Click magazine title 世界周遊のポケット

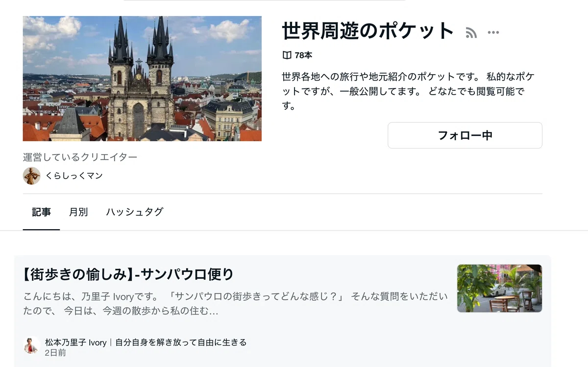[x=368, y=31]
